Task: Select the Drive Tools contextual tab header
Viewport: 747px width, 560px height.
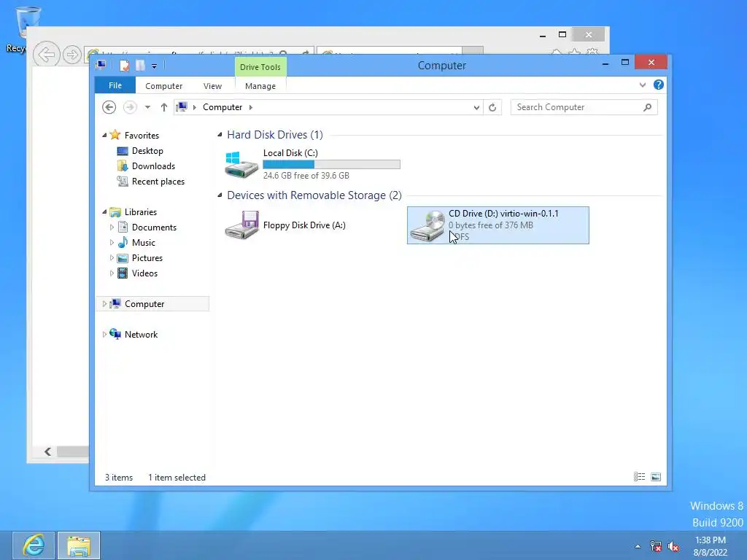Action: pyautogui.click(x=260, y=67)
